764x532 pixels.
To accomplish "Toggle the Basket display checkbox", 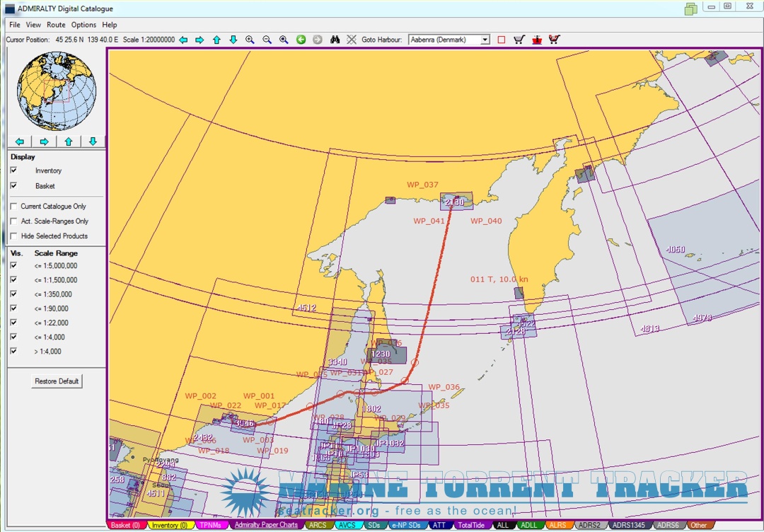I will [x=13, y=185].
